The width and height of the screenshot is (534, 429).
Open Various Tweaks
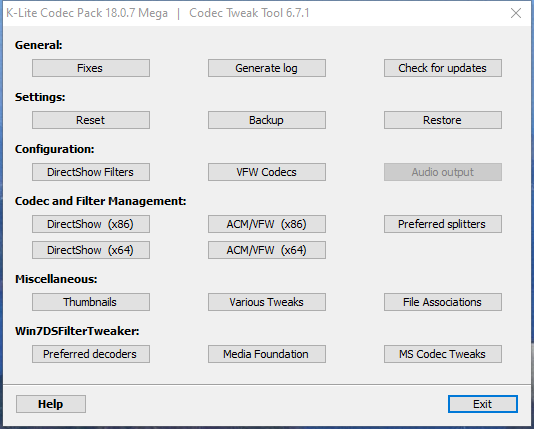[267, 302]
